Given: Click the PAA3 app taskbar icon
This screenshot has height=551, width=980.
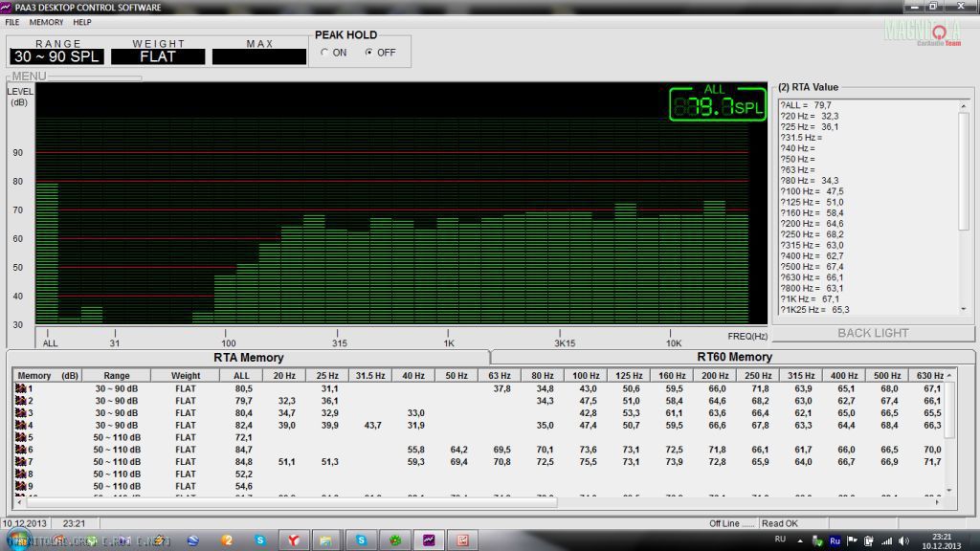Looking at the screenshot, I should 429,540.
